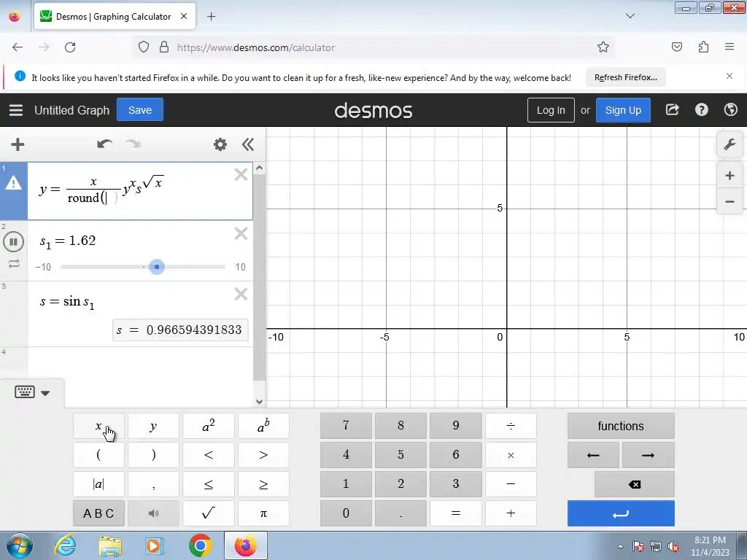Image resolution: width=747 pixels, height=560 pixels.
Task: Undo the last expression edit
Action: (104, 144)
